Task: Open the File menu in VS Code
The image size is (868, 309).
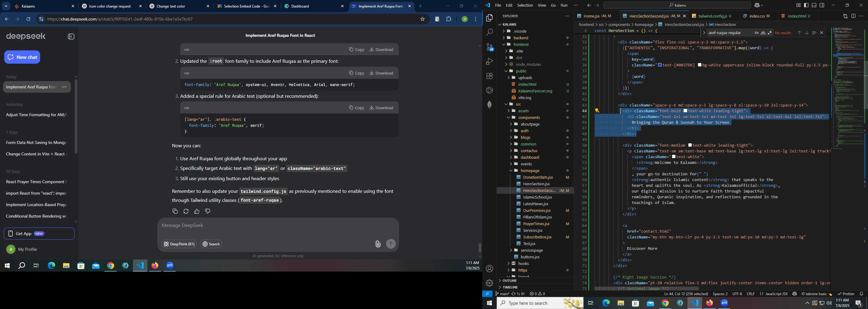Action: point(498,5)
